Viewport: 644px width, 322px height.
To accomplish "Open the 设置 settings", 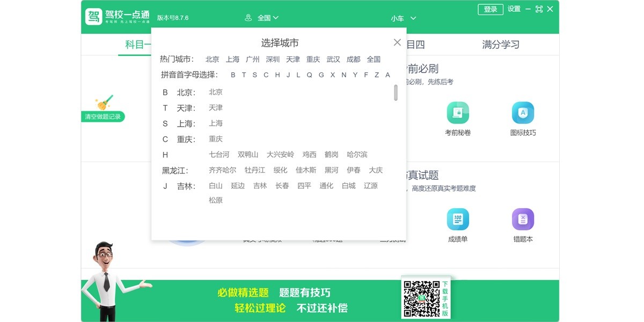I will [514, 9].
